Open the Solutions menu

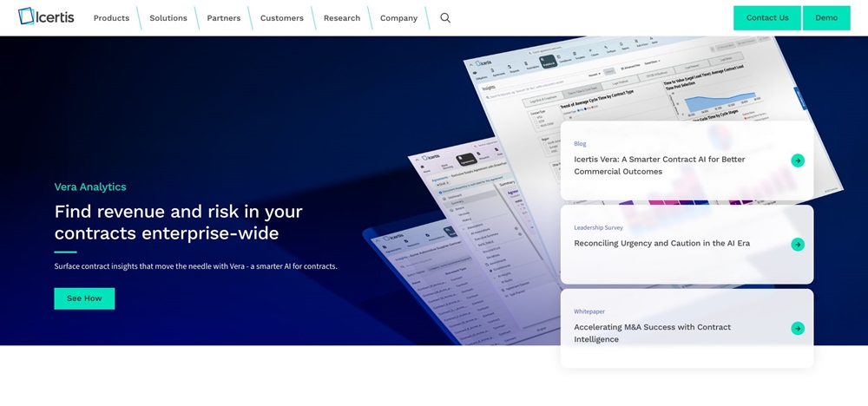coord(168,18)
